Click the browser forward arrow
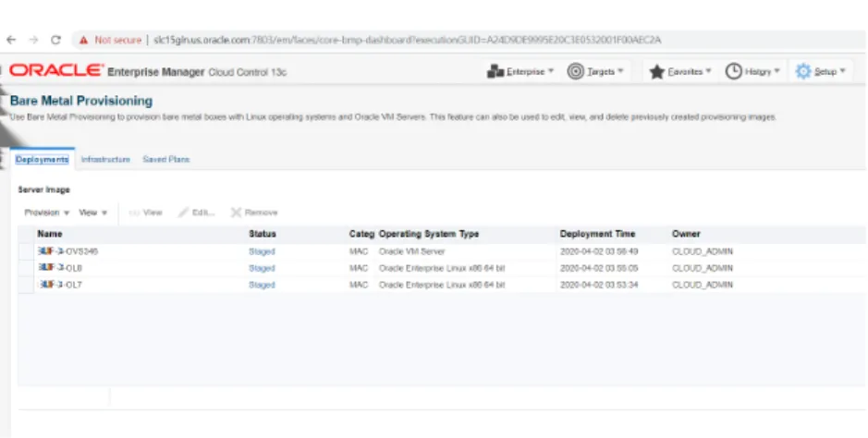This screenshot has width=868, height=438. point(34,40)
